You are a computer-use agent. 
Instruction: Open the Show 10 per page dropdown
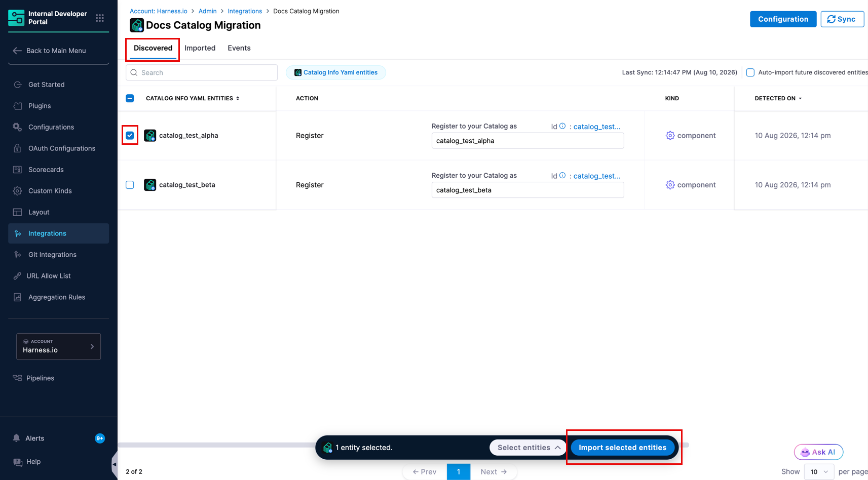(819, 472)
